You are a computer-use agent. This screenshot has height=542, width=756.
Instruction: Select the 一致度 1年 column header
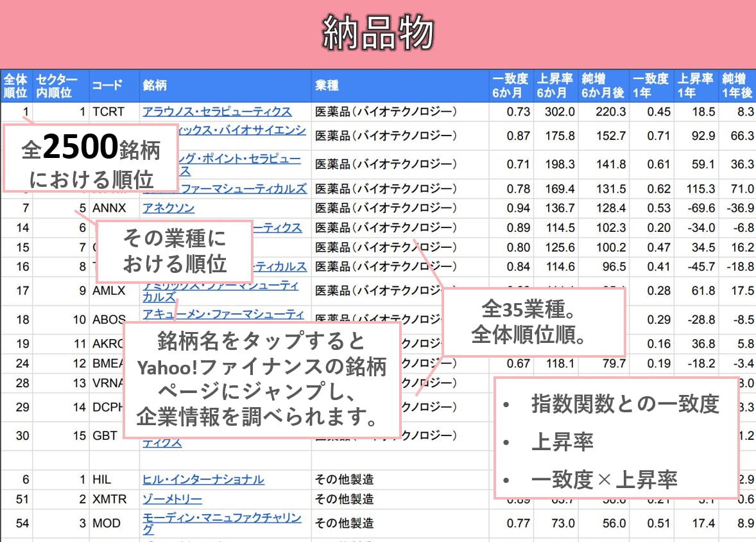[651, 85]
